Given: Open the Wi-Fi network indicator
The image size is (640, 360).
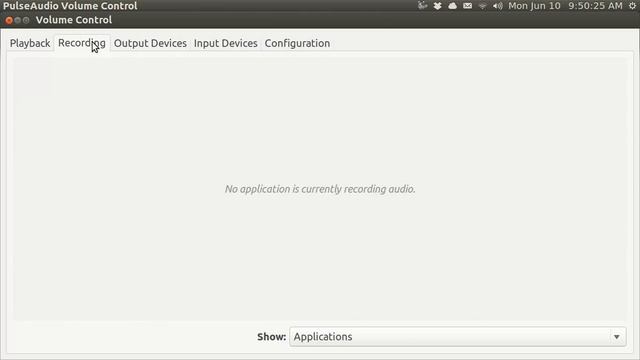Looking at the screenshot, I should (x=482, y=6).
